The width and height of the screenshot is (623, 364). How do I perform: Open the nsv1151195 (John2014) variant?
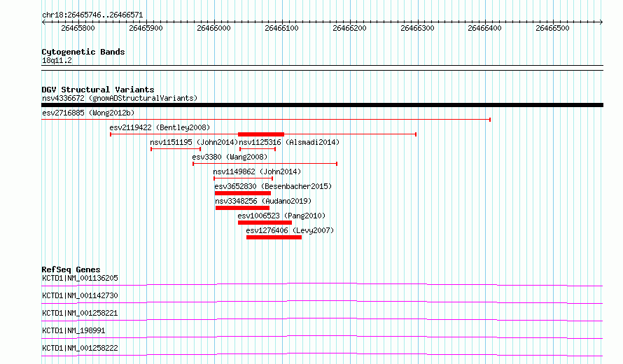click(x=194, y=142)
